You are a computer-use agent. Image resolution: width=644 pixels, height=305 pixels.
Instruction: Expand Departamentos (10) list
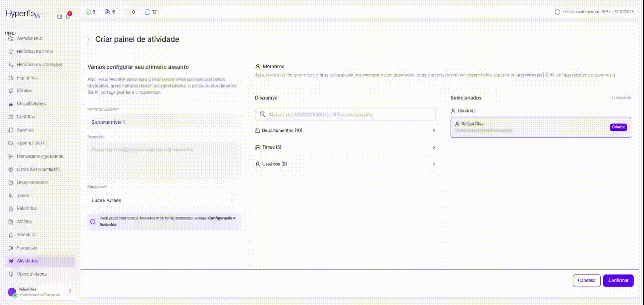point(434,131)
